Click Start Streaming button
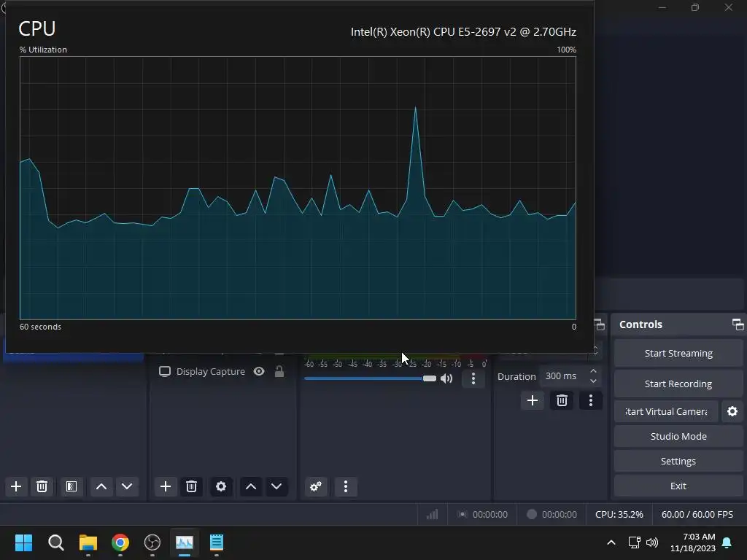Viewport: 747px width, 560px height. (678, 354)
